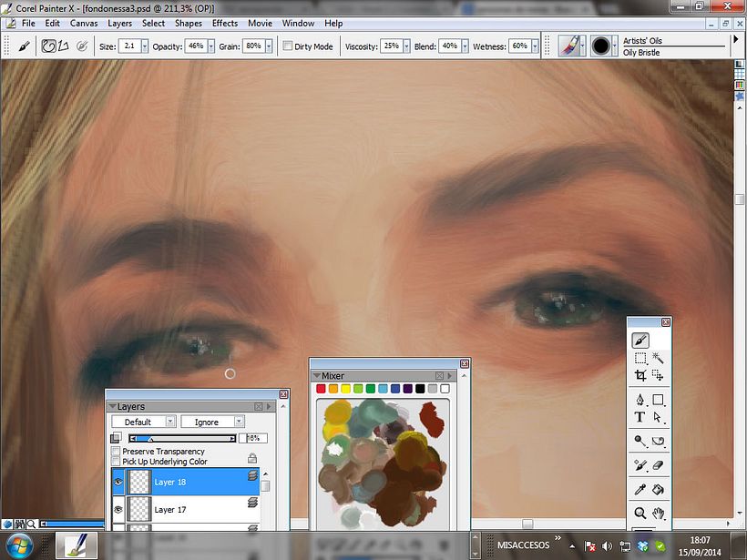Choose the Text tool

pos(640,418)
